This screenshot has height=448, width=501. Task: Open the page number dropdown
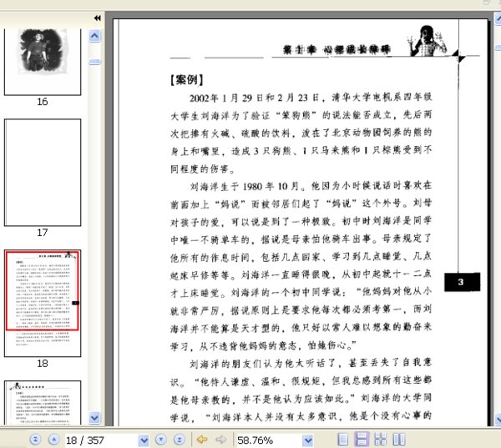(x=144, y=441)
